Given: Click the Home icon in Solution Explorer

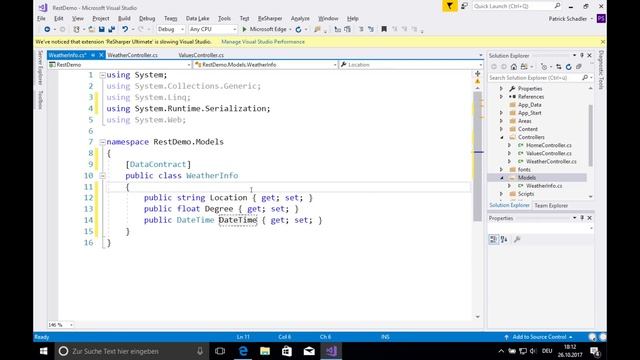Looking at the screenshot, I should (514, 67).
